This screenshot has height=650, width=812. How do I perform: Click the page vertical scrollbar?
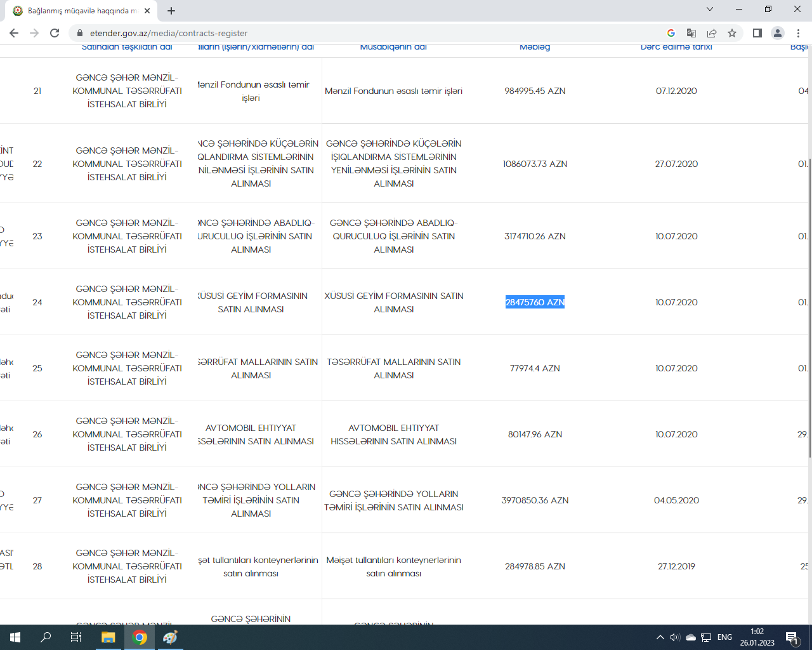pos(809,317)
